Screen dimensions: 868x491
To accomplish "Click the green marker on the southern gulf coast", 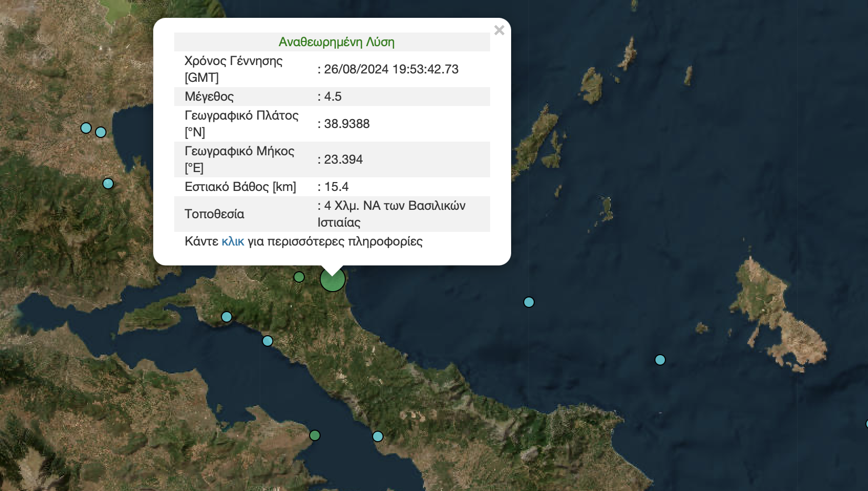I will [315, 435].
